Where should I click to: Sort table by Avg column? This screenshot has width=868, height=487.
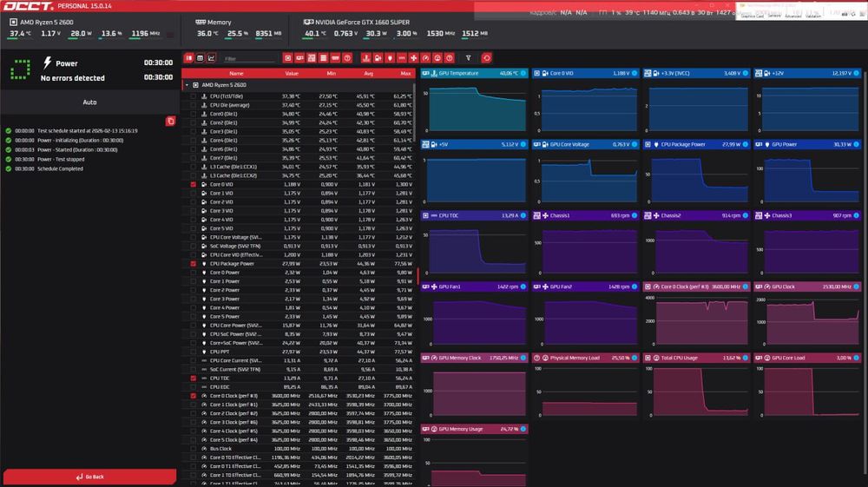369,74
